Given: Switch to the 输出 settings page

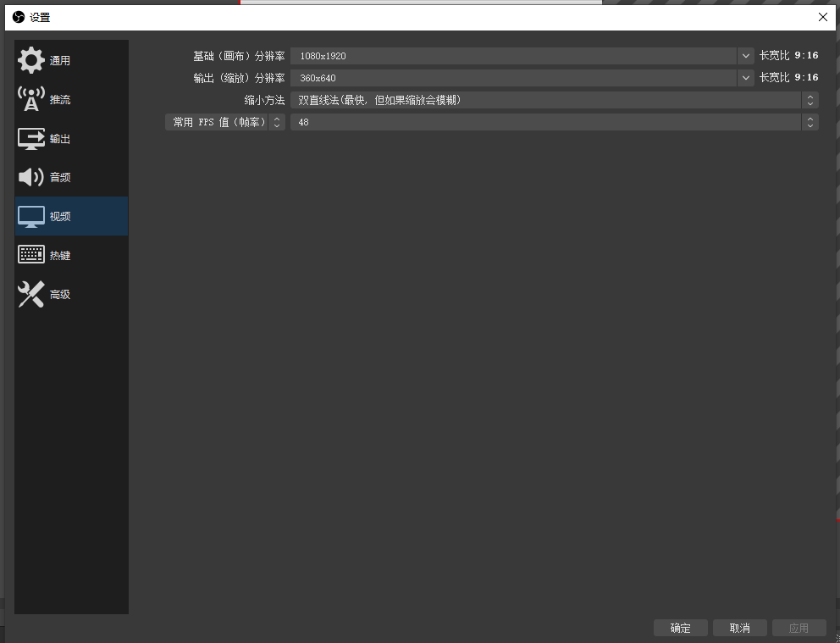Looking at the screenshot, I should (71, 138).
